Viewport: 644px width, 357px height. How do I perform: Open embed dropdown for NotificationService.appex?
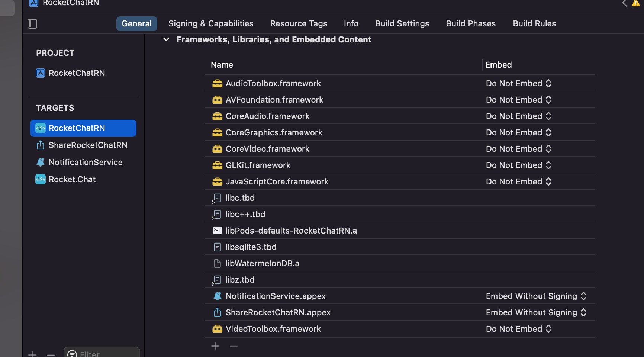[x=536, y=296]
